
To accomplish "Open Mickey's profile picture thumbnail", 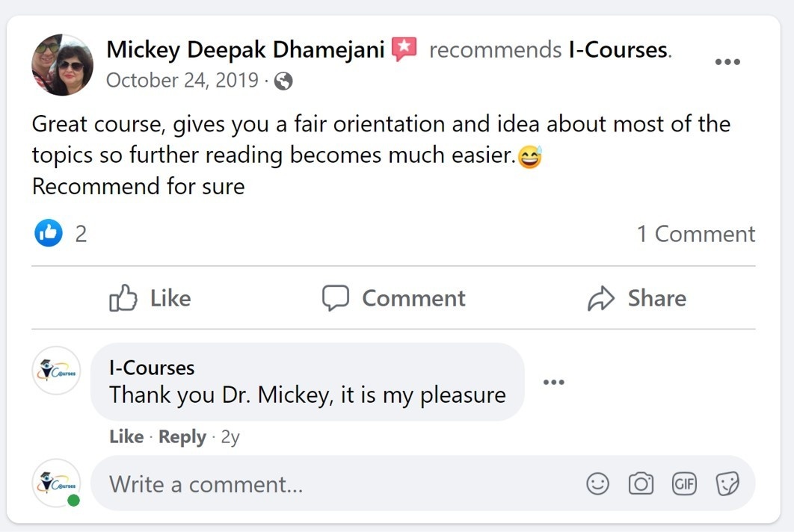I will (x=63, y=65).
